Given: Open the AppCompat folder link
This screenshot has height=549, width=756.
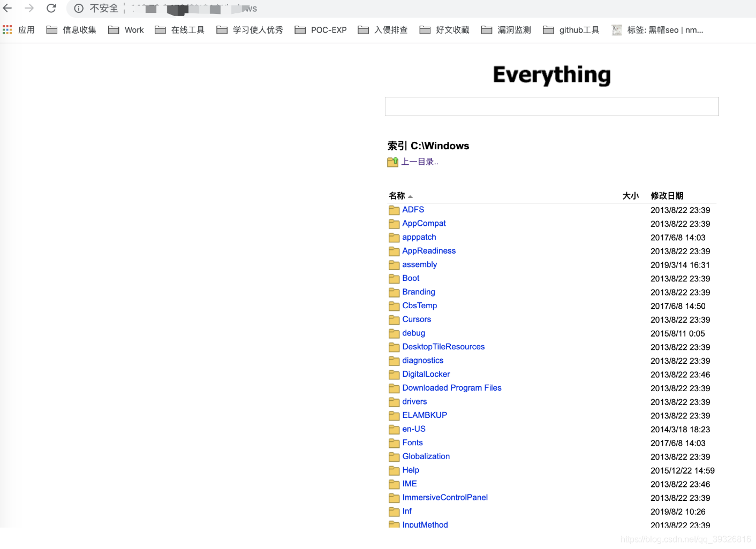Looking at the screenshot, I should tap(424, 224).
